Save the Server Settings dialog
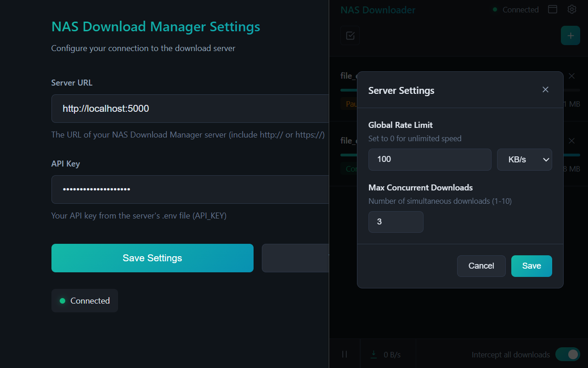588x368 pixels. click(531, 266)
